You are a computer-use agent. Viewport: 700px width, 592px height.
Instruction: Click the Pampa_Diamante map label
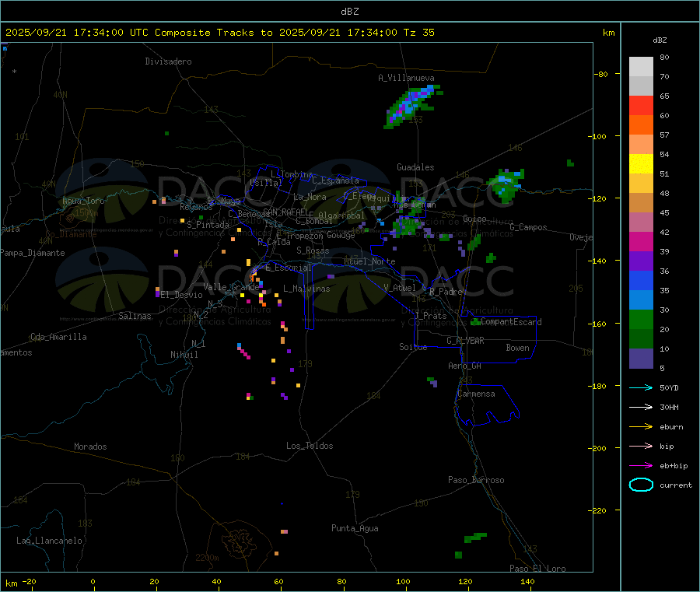(x=32, y=253)
